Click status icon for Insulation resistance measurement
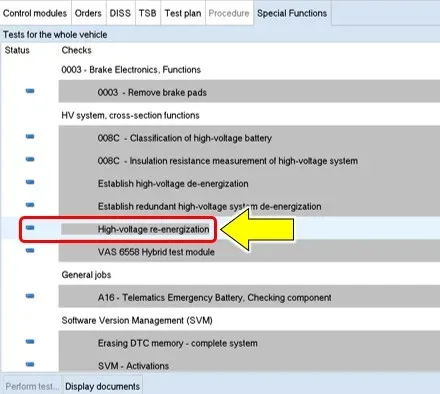The image size is (440, 394). pos(30,159)
